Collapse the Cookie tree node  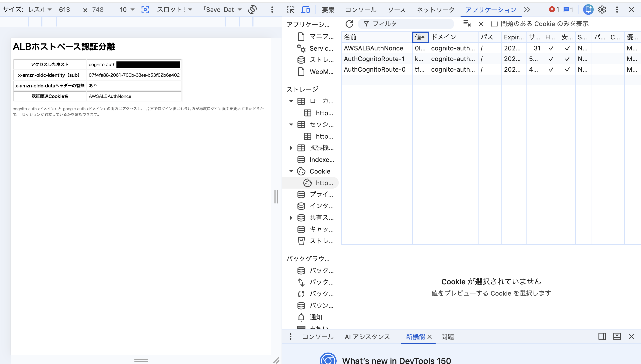[x=291, y=171]
